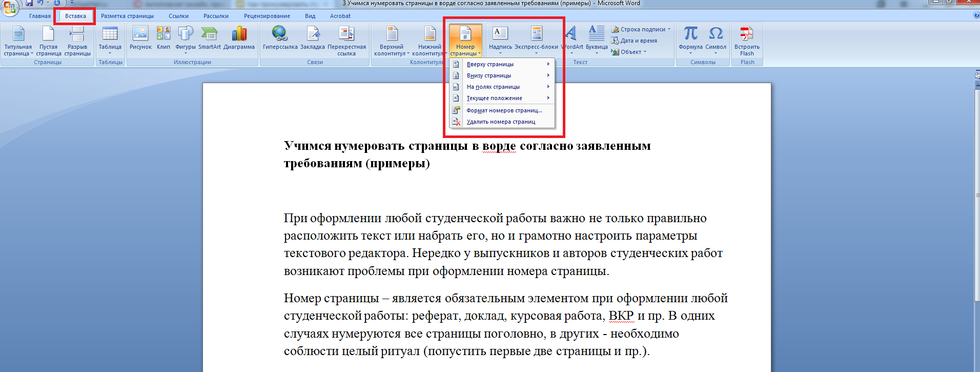Image resolution: width=980 pixels, height=372 pixels.
Task: Switch to the Разметка страницы tab
Action: pyautogui.click(x=127, y=16)
